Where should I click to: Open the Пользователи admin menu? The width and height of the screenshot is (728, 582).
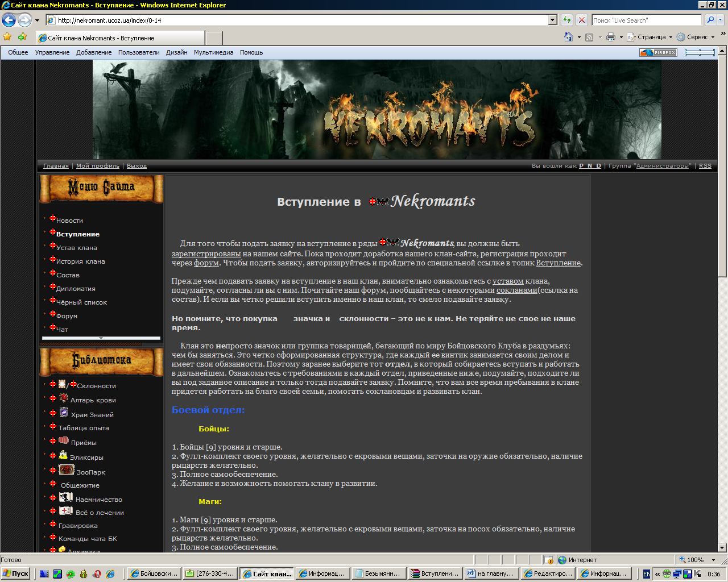coord(139,52)
